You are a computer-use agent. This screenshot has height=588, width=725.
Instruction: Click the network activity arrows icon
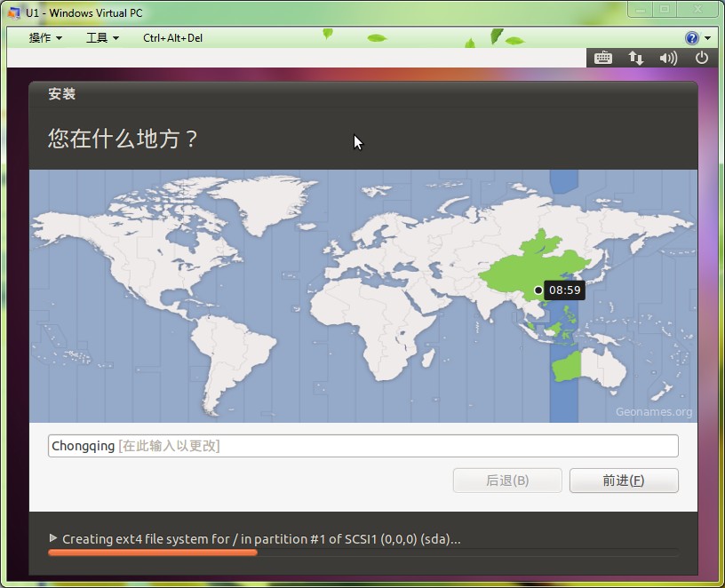(x=636, y=58)
